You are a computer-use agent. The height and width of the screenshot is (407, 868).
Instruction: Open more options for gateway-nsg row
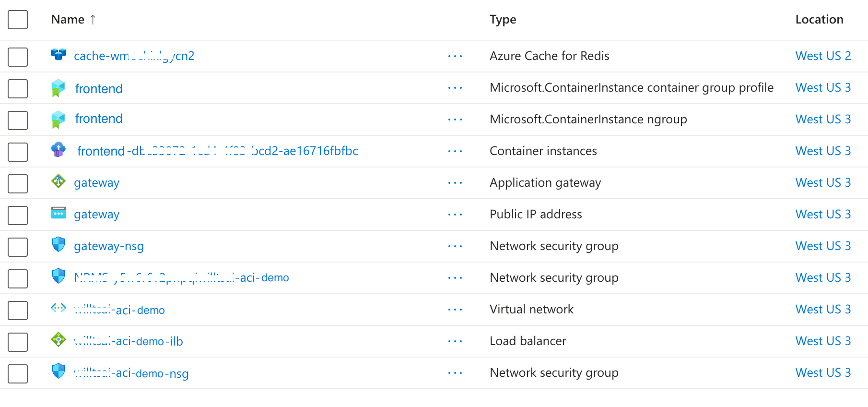(x=455, y=246)
